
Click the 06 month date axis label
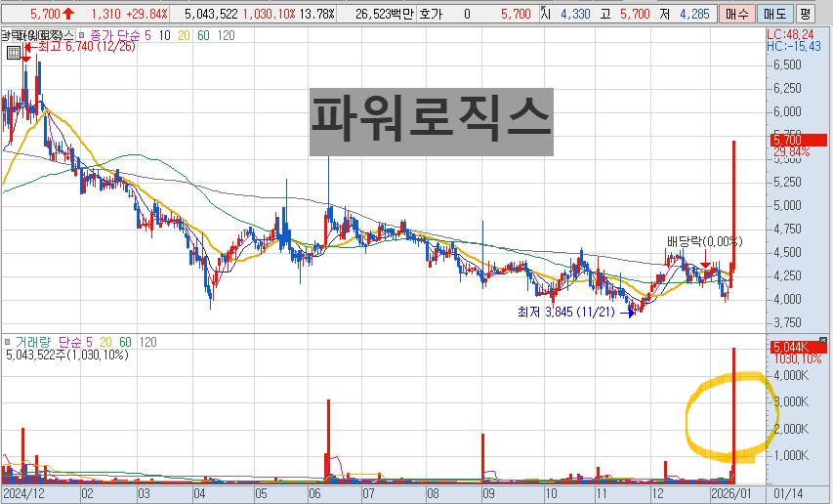(x=315, y=494)
